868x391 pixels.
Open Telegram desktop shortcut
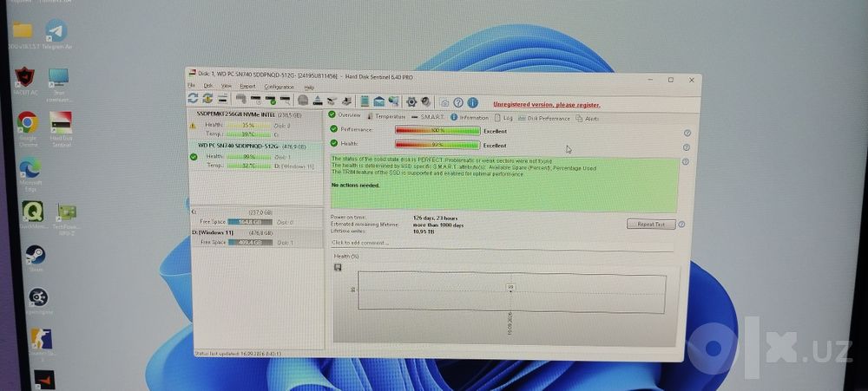point(56,35)
